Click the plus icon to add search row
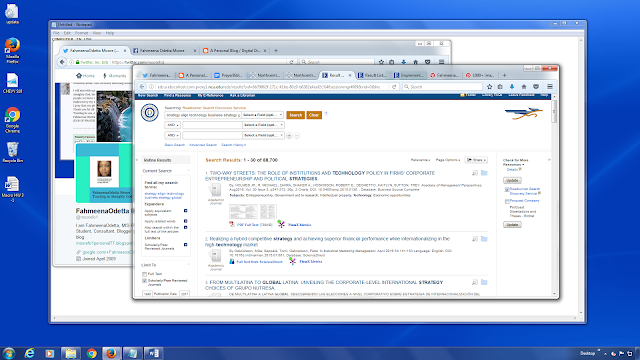640x360 pixels. click(x=289, y=136)
